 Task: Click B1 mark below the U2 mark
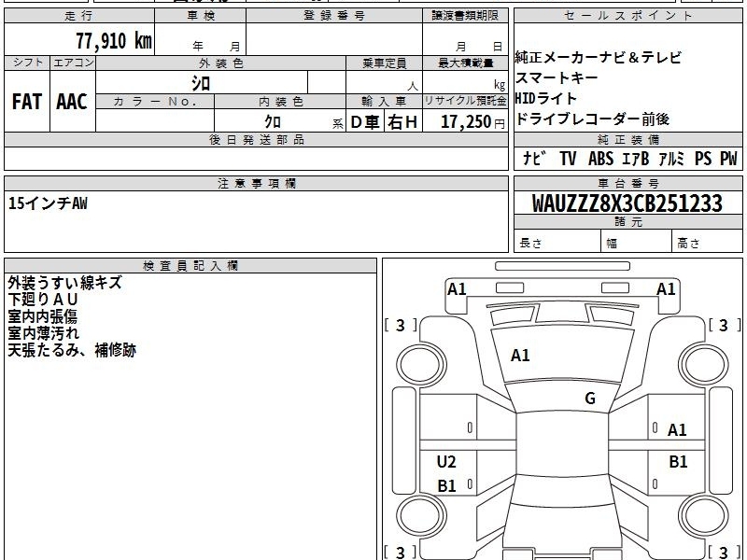click(x=446, y=485)
